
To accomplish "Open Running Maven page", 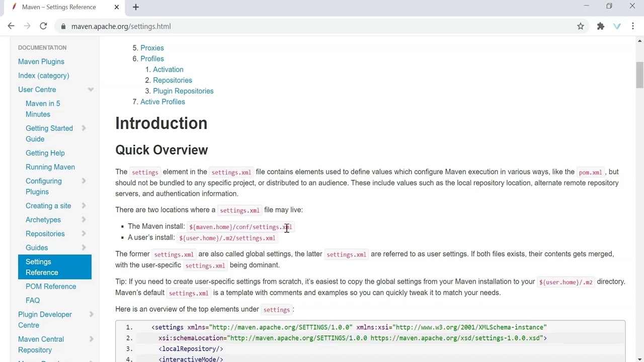I will point(50,167).
